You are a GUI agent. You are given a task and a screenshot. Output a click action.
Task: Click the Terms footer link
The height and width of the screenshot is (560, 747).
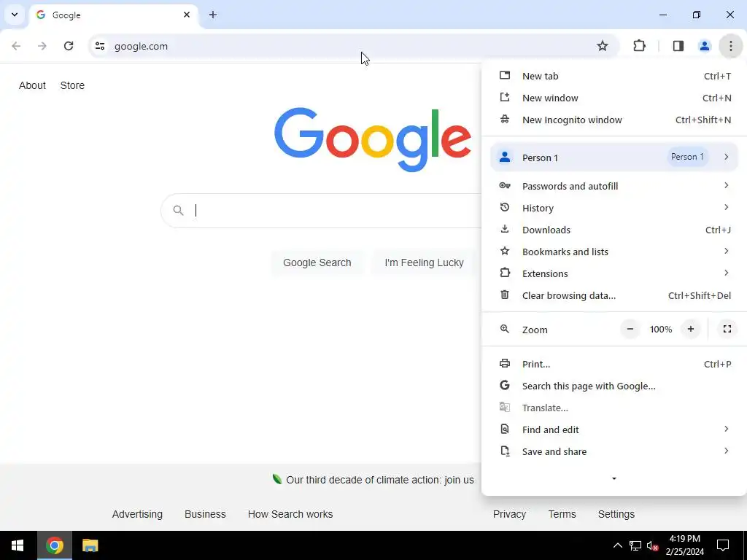pos(562,514)
